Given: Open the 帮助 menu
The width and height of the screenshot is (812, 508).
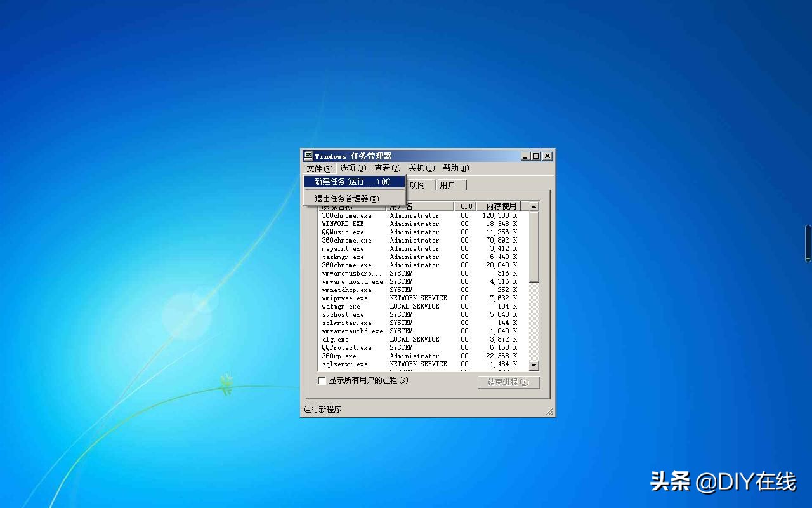Looking at the screenshot, I should pos(455,168).
